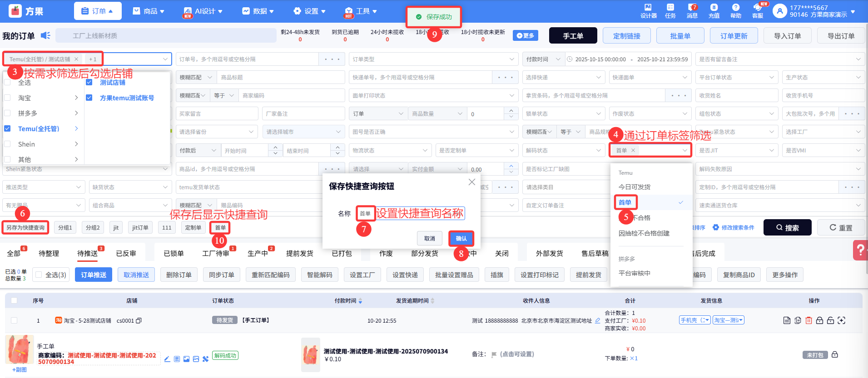Switch to the 工厂待审 tab

(x=215, y=253)
